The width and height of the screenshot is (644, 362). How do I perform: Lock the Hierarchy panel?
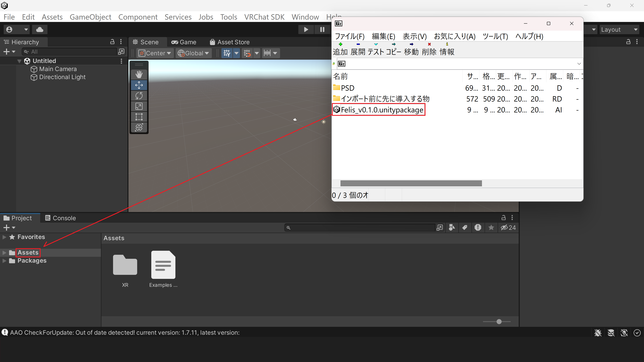point(112,42)
